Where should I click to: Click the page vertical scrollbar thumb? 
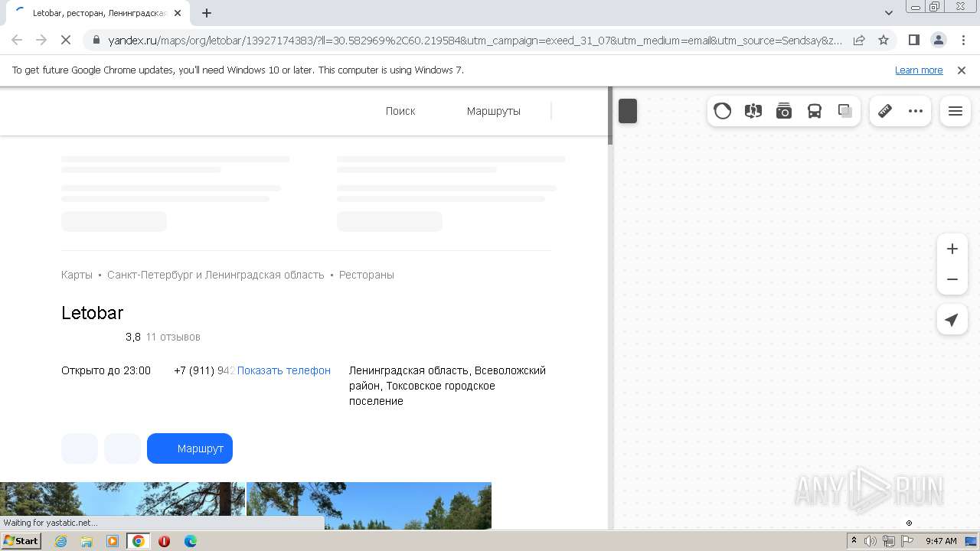(610, 116)
